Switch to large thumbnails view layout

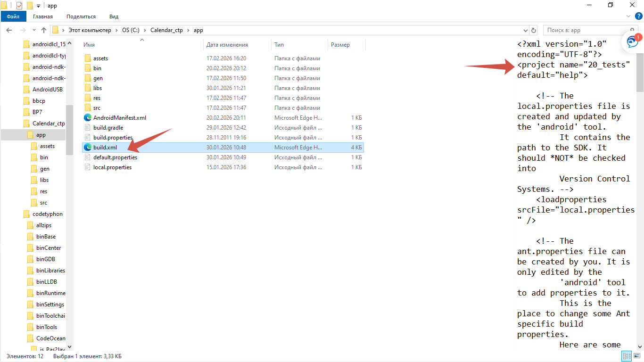click(636, 356)
